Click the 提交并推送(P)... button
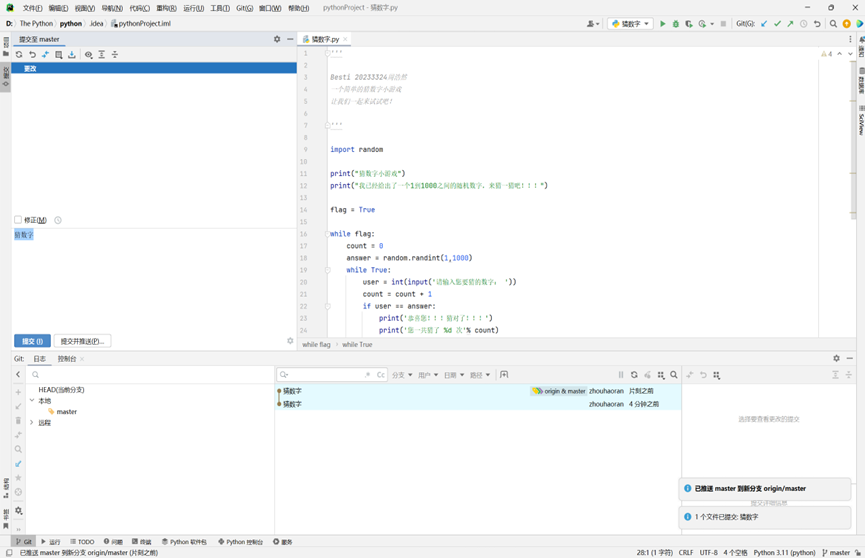 tap(82, 341)
